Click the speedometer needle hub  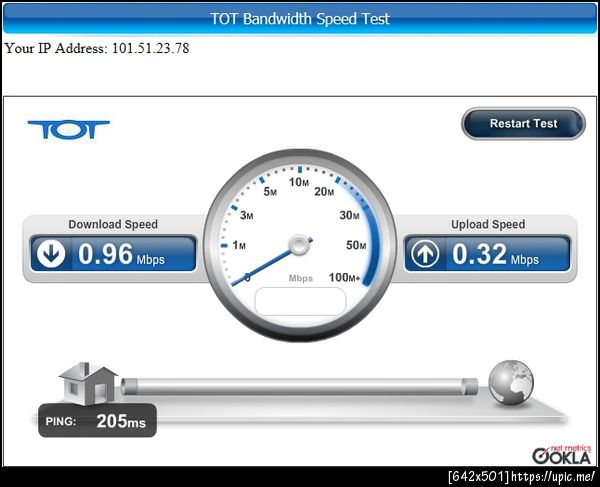(299, 245)
